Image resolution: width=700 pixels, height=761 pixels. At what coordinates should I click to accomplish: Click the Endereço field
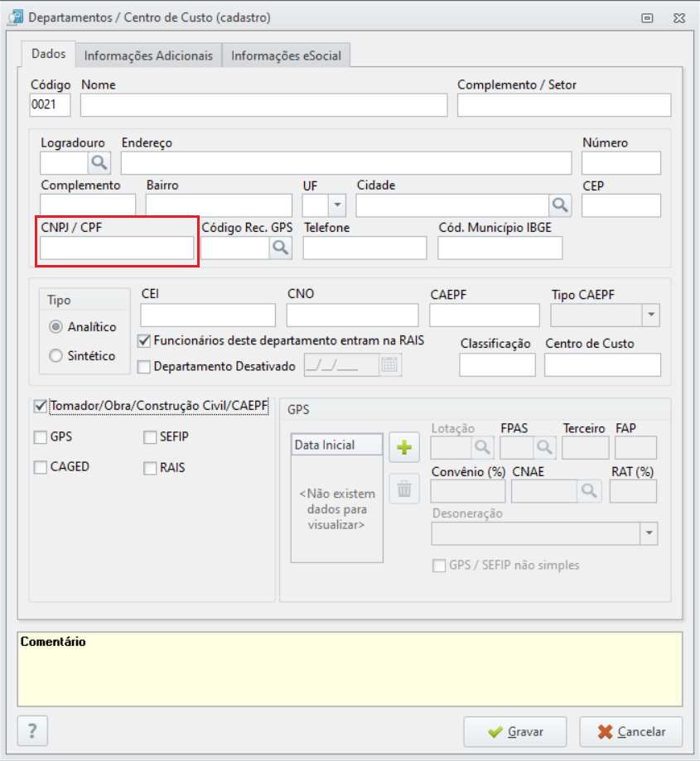tap(346, 163)
